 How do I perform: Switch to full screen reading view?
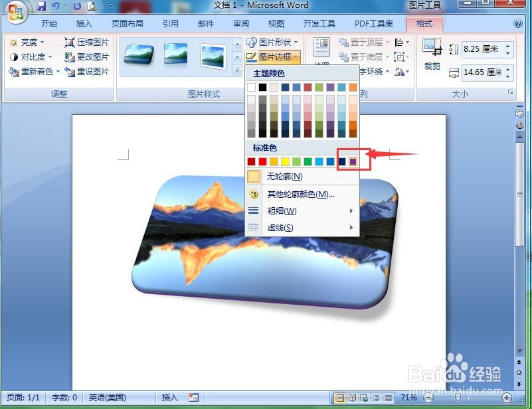[x=352, y=398]
